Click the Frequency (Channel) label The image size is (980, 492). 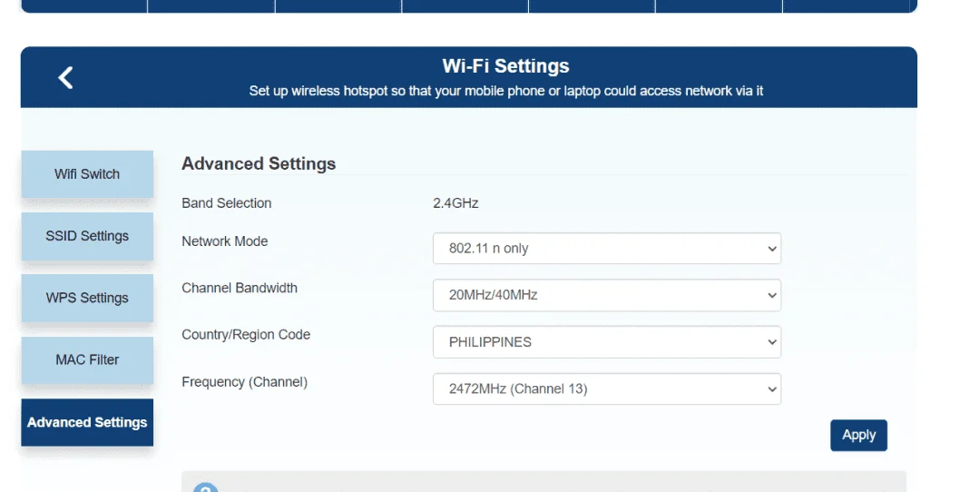[x=244, y=382]
